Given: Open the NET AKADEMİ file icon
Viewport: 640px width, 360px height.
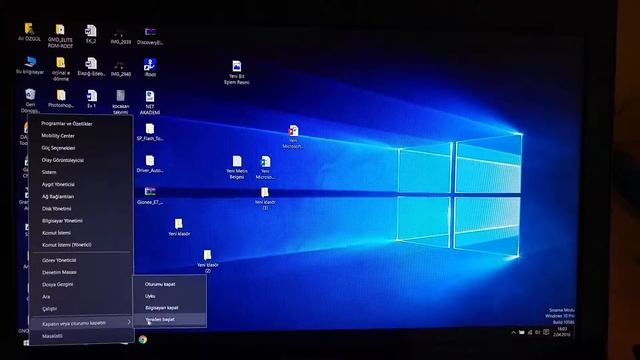Looking at the screenshot, I should 150,102.
